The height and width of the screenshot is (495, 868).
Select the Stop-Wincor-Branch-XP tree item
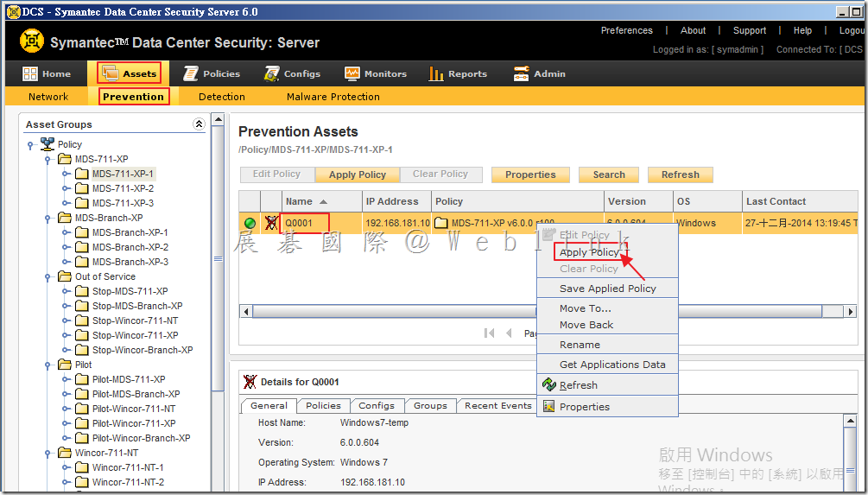[143, 350]
